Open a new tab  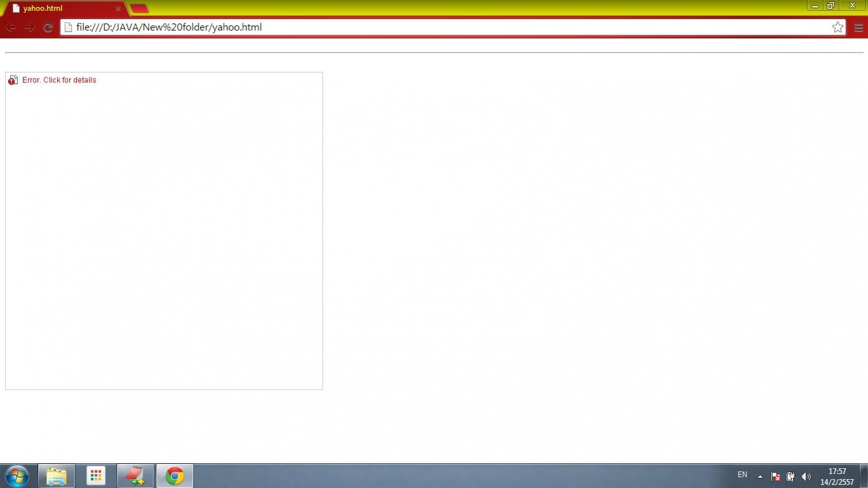tap(139, 9)
